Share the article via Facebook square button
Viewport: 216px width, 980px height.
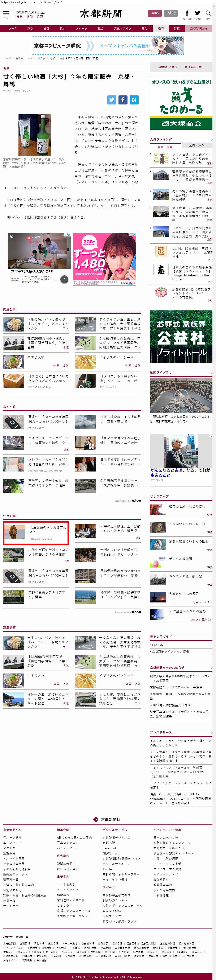pyautogui.click(x=123, y=100)
